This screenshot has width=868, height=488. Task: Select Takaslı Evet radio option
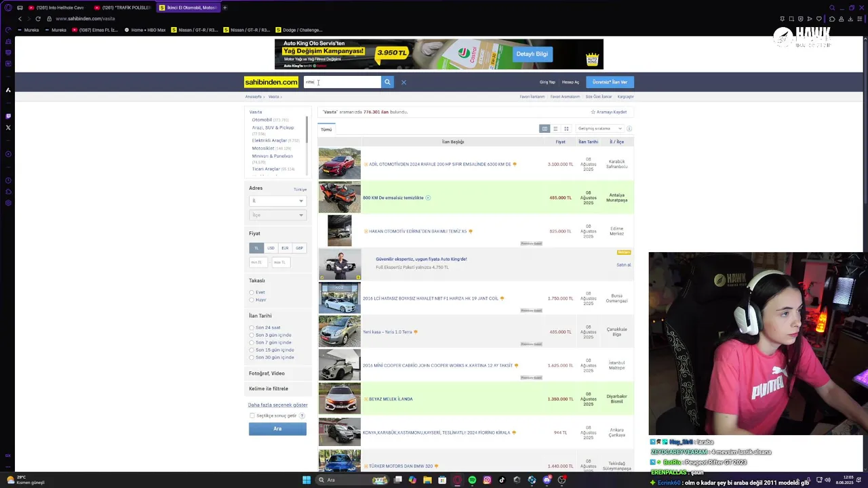pos(252,292)
